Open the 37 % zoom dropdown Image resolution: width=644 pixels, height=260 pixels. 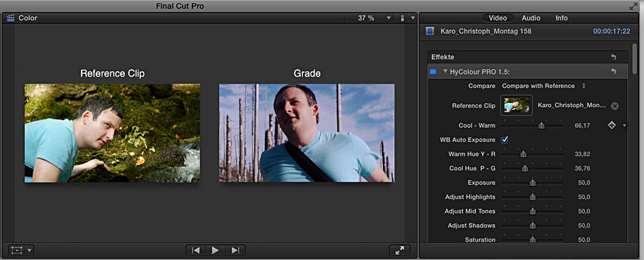click(388, 18)
